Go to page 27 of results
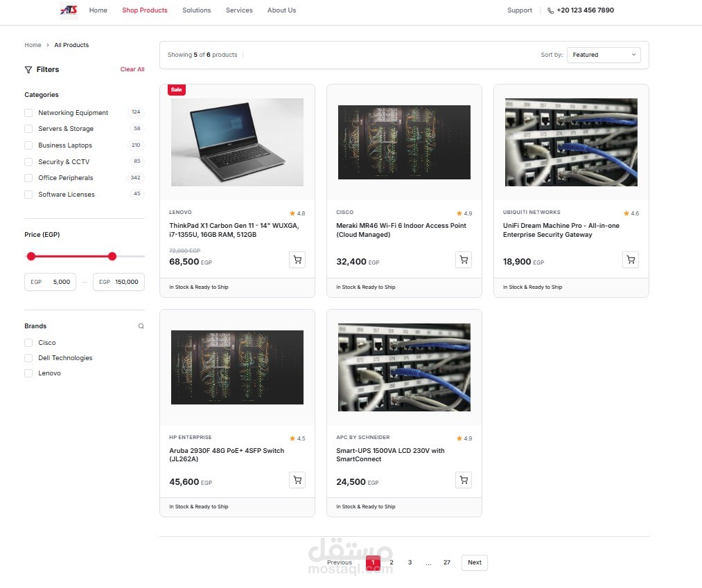Image resolution: width=702 pixels, height=588 pixels. (x=447, y=562)
